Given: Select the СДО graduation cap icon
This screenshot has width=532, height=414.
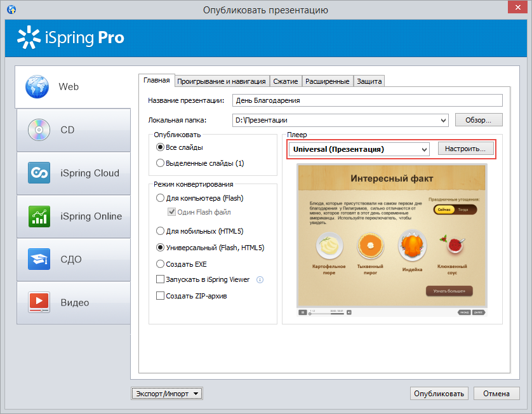Looking at the screenshot, I should 39,259.
